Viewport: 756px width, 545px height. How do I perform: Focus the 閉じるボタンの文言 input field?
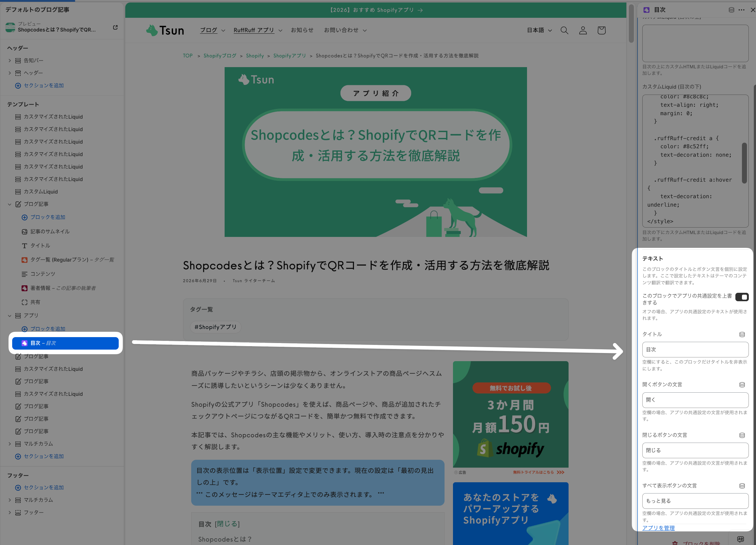(695, 450)
